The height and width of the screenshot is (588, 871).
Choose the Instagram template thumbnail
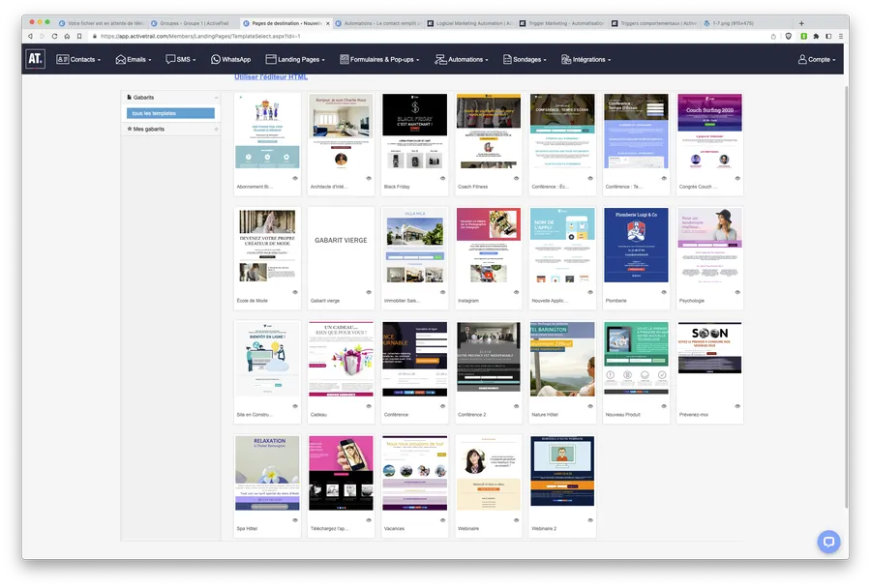point(489,245)
